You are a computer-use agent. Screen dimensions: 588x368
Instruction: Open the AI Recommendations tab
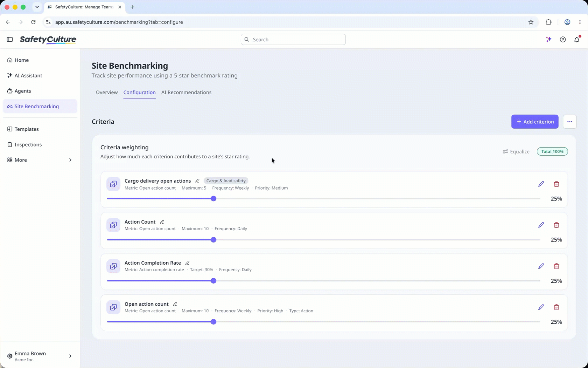pos(186,93)
